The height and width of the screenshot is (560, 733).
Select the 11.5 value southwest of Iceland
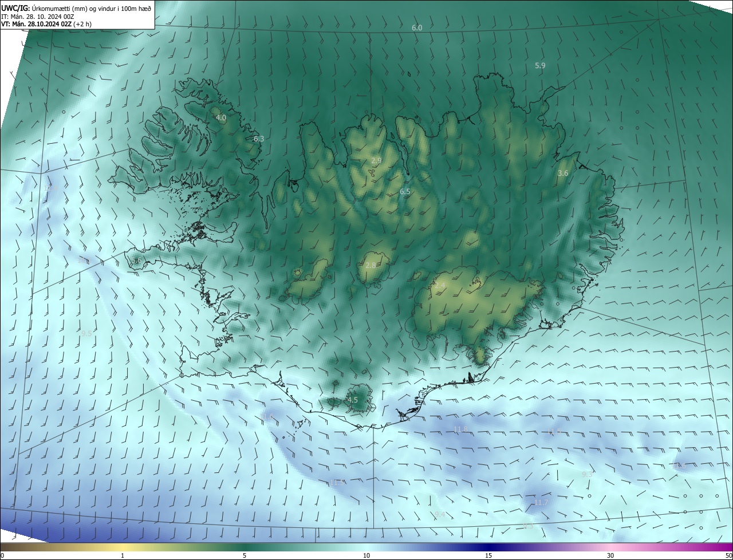(x=337, y=483)
